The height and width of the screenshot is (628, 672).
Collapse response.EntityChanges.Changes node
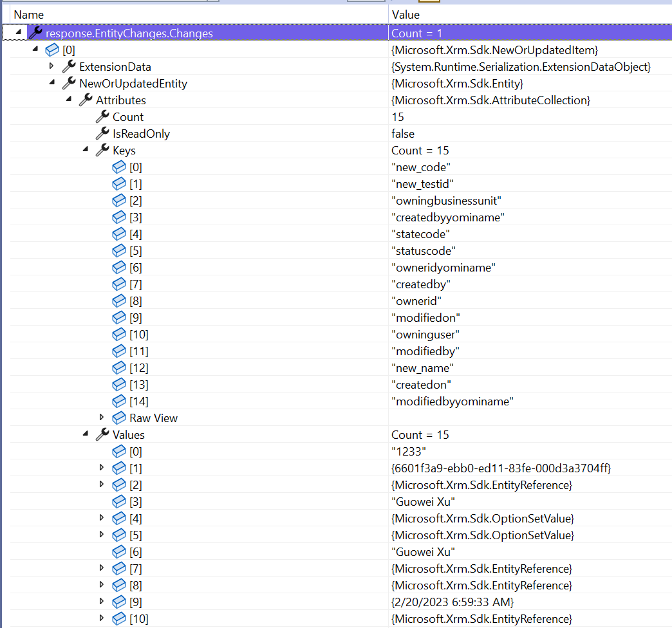pyautogui.click(x=19, y=32)
